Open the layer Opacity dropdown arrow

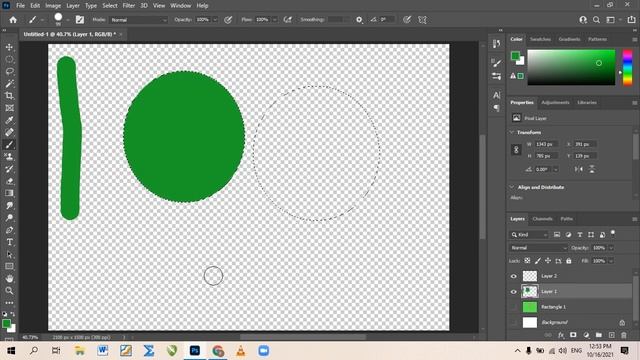pos(611,248)
